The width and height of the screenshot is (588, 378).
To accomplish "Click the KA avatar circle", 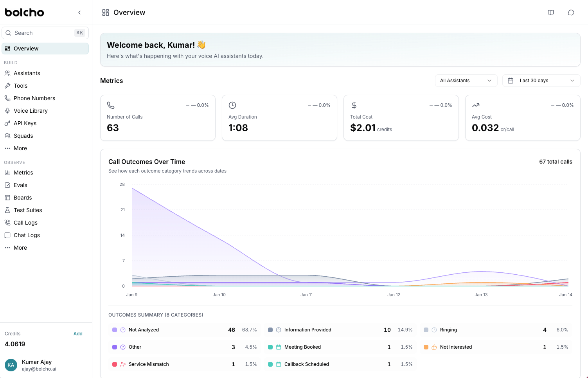I will pyautogui.click(x=11, y=365).
